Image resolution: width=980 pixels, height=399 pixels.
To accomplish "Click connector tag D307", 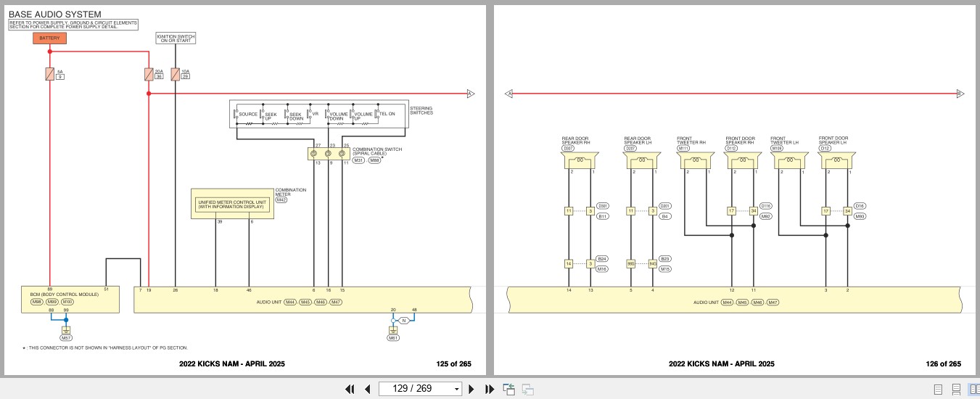I will pyautogui.click(x=569, y=149).
